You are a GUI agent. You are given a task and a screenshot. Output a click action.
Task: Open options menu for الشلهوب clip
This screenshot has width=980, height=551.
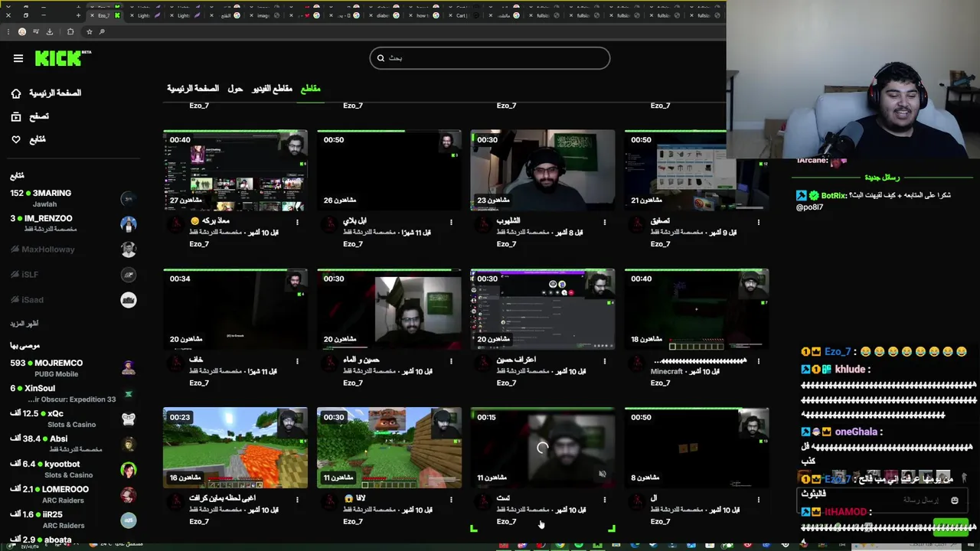click(x=605, y=223)
